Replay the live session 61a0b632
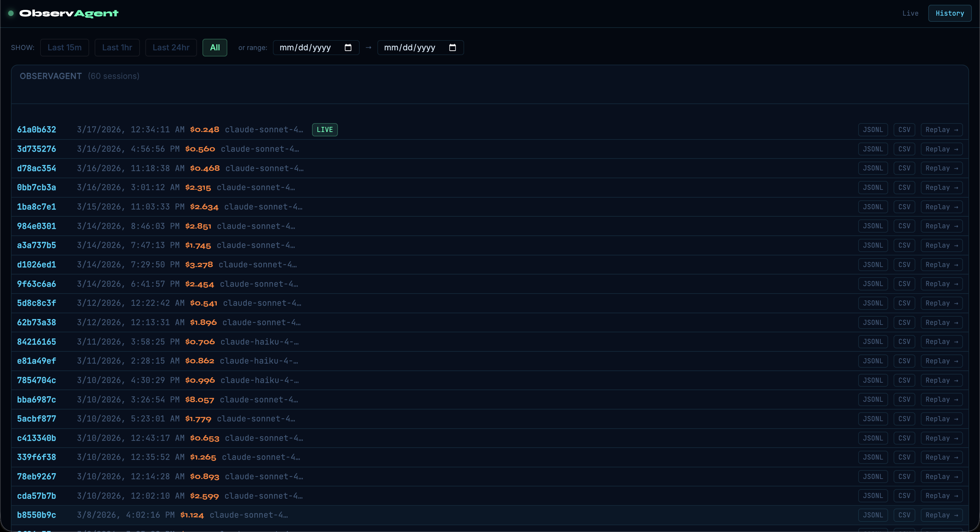Image resolution: width=980 pixels, height=532 pixels. click(x=941, y=130)
